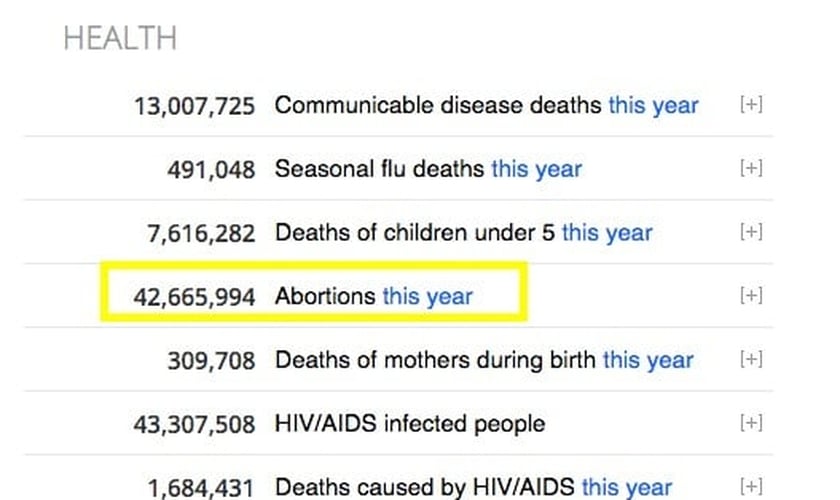The height and width of the screenshot is (500, 840).
Task: Open 'this year' link for HIV/AIDS deaths
Action: click(x=627, y=488)
